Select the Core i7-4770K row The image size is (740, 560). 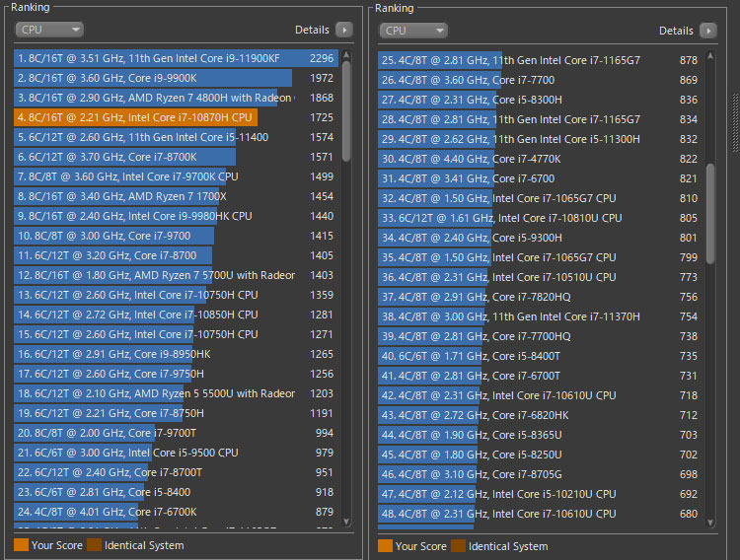coord(541,159)
